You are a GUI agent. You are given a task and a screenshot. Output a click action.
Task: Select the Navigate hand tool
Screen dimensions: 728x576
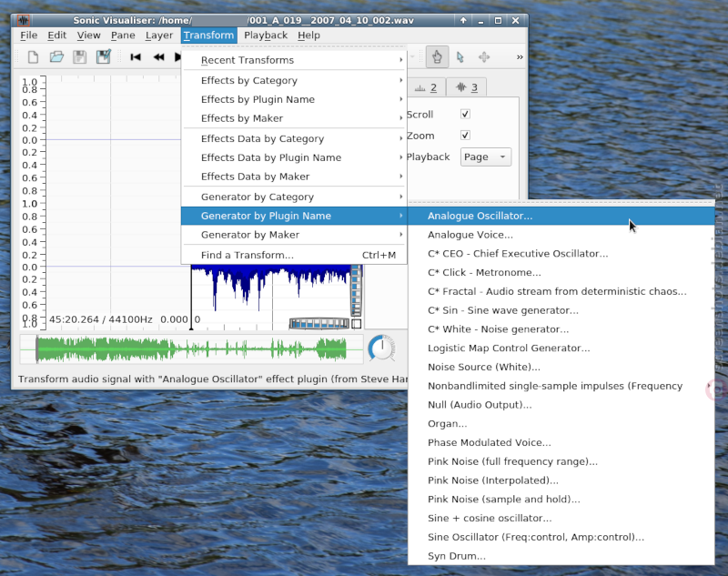[437, 57]
